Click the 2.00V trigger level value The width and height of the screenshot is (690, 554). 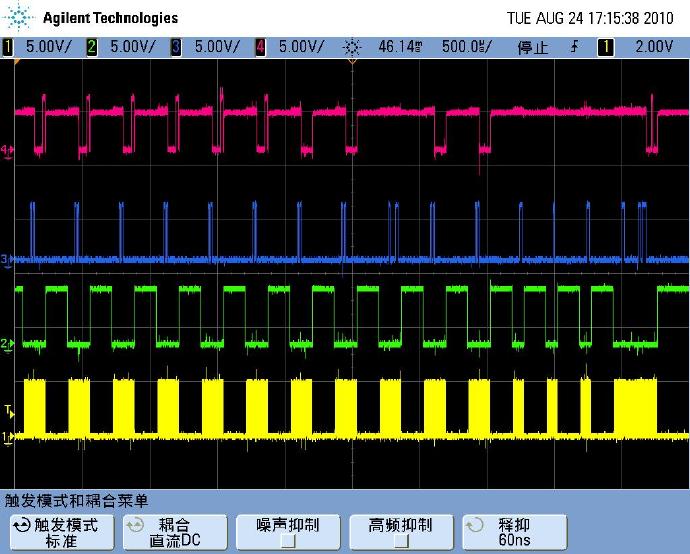tap(654, 47)
